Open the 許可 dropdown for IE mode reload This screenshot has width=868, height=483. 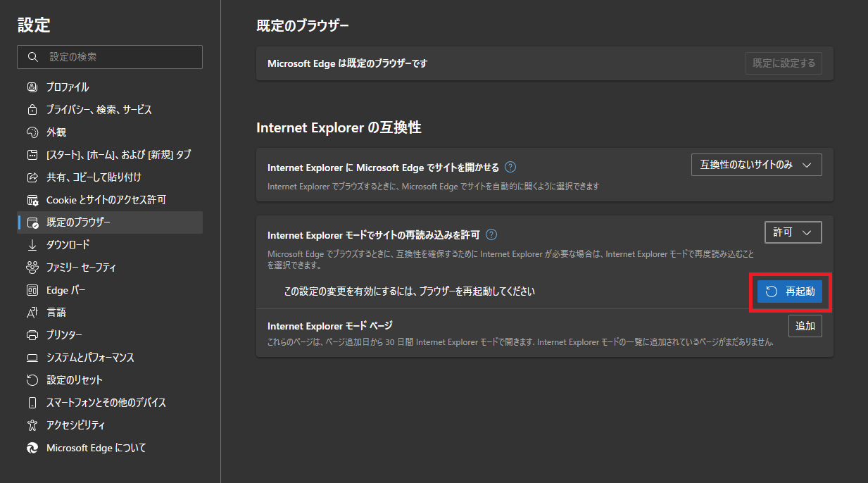tap(793, 232)
